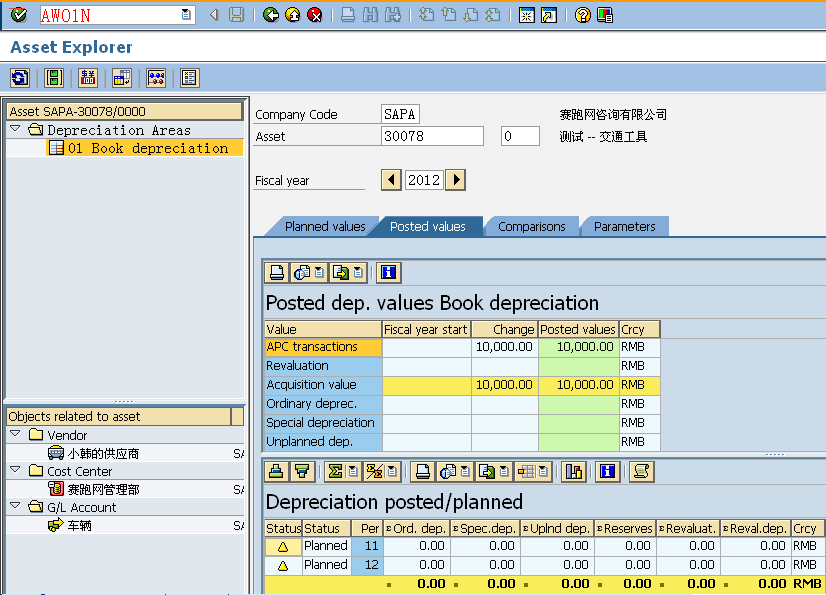Click the Company Code SAPA field
Image resolution: width=826 pixels, height=595 pixels.
coord(400,114)
